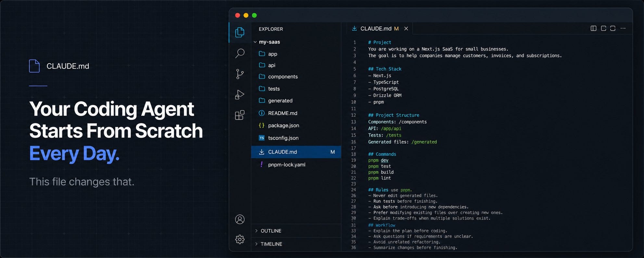Click the '## Commands' heading
Screen dimensions: 644x258
coord(382,154)
